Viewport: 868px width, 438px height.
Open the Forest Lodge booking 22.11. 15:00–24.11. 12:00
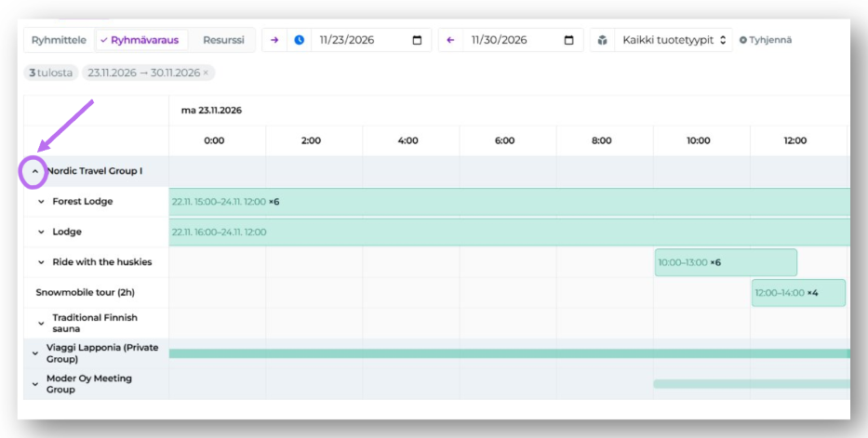click(509, 202)
